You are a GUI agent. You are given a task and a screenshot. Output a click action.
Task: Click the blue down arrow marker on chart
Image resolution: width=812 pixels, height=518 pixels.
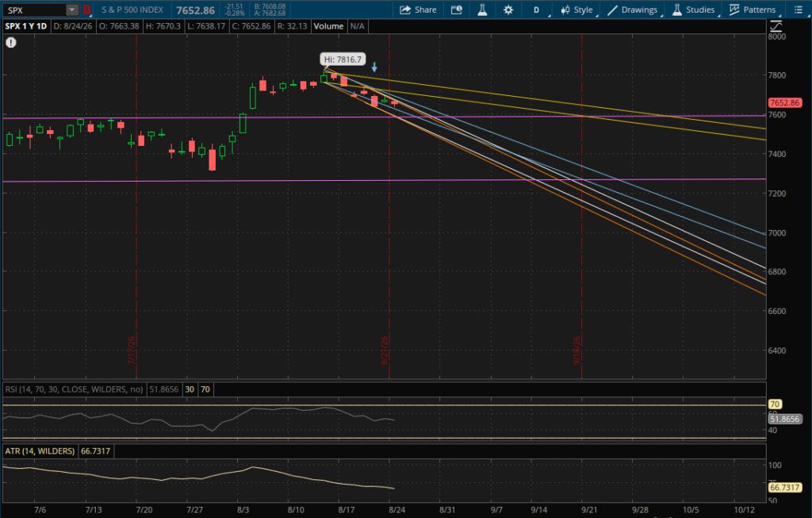pyautogui.click(x=374, y=67)
